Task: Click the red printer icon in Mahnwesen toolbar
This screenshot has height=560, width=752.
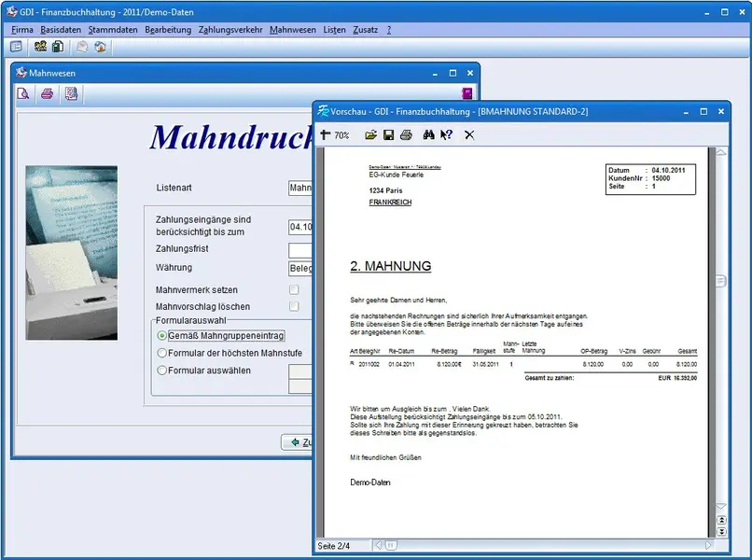Action: (x=47, y=93)
